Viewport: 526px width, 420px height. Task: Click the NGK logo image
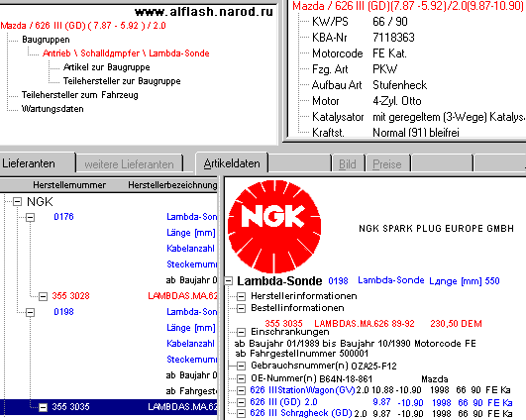274,227
